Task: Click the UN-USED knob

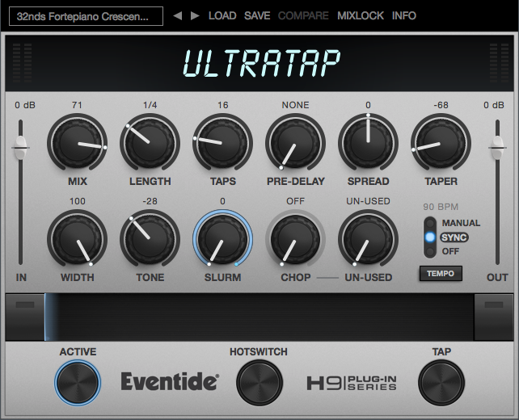Action: [x=368, y=239]
